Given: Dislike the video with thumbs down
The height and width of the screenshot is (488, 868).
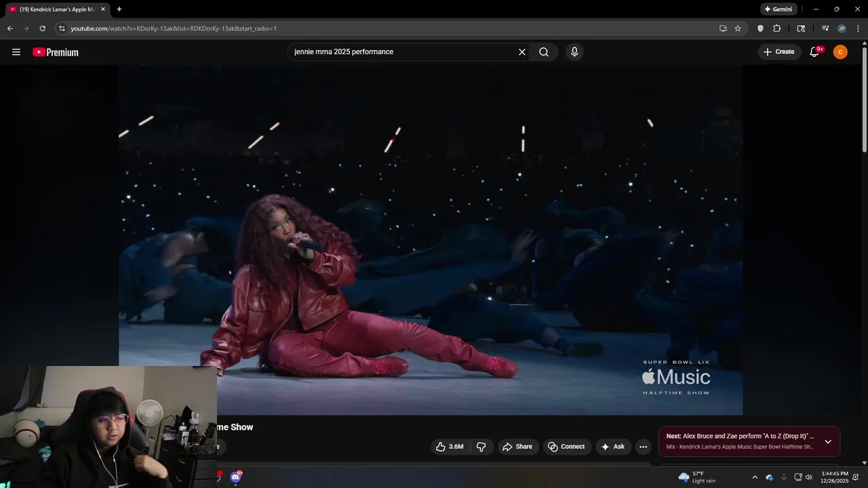Looking at the screenshot, I should tap(481, 447).
